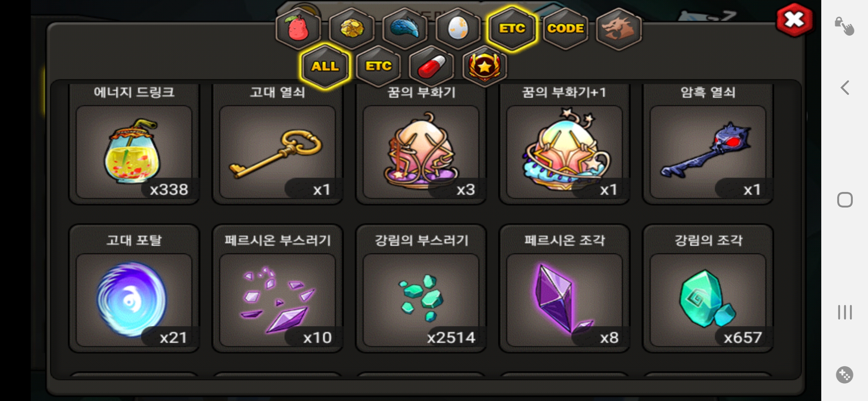868x401 pixels.
Task: Select the 에너지 드링크 item x338
Action: 134,144
